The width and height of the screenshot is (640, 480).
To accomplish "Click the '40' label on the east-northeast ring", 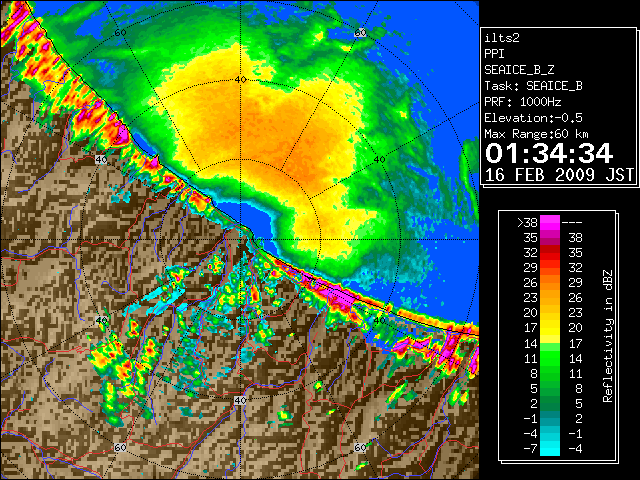I will 380,160.
